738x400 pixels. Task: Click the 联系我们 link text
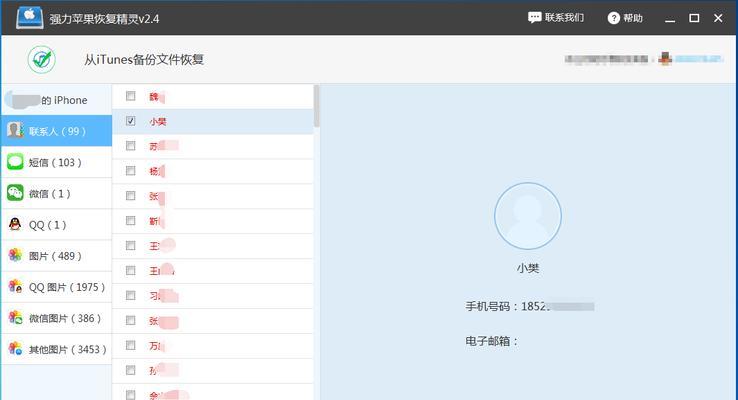(x=564, y=18)
